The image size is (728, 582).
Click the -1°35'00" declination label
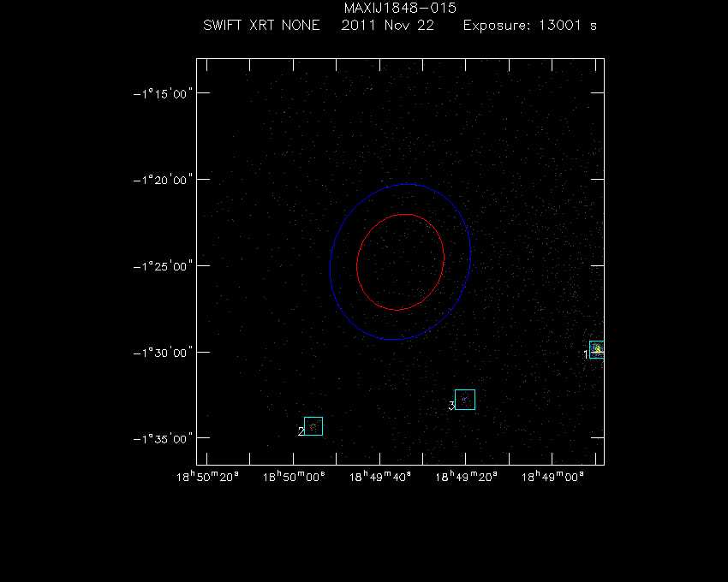pos(163,439)
